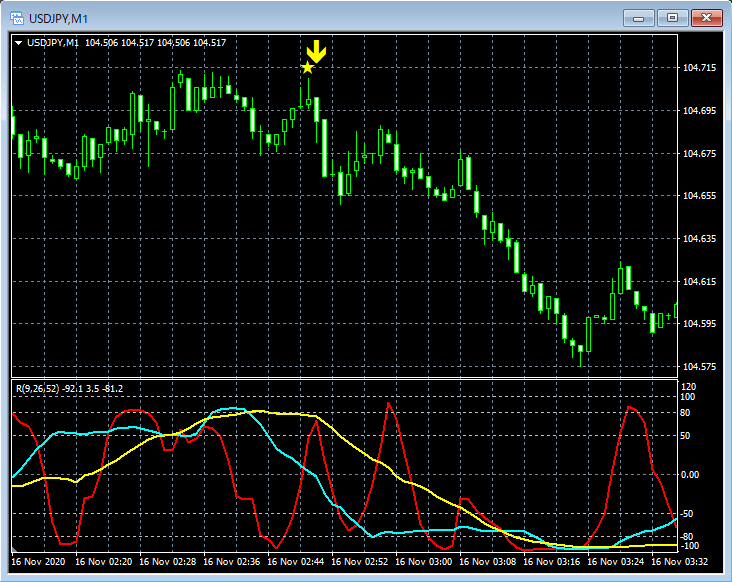Click the 104.715 price scale label
The image size is (732, 582).
click(698, 68)
